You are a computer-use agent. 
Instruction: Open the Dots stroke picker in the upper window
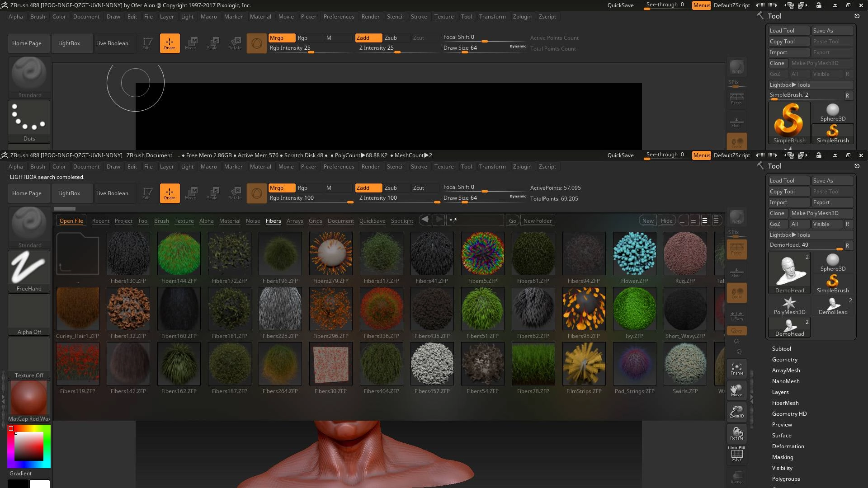tap(29, 121)
